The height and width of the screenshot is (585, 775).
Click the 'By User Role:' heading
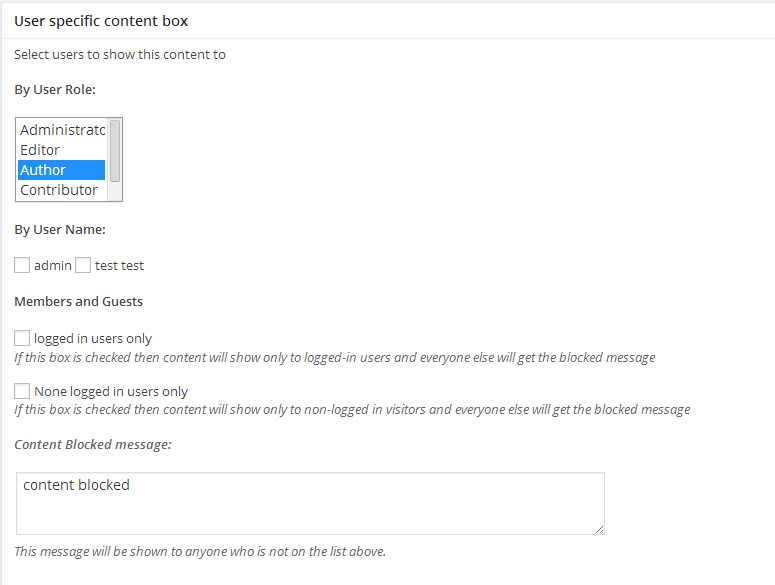coord(55,89)
